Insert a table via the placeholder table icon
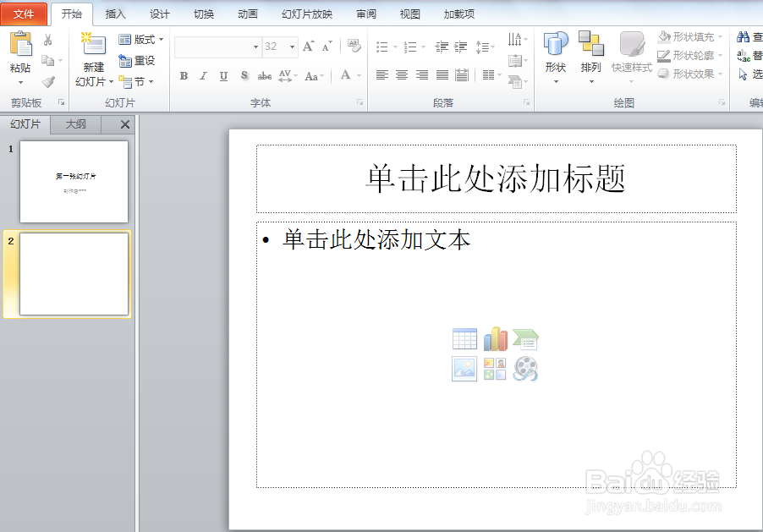763x532 pixels. tap(464, 337)
